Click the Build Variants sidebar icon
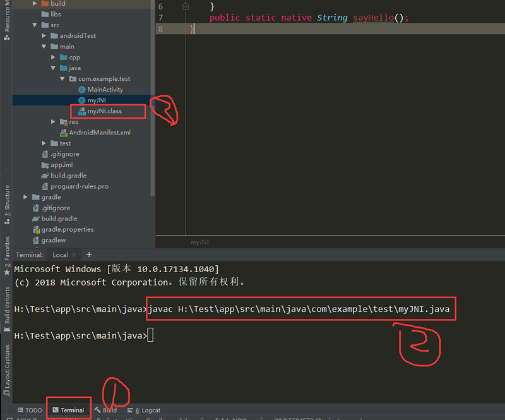Viewport: 505px width, 420px height. point(7,329)
